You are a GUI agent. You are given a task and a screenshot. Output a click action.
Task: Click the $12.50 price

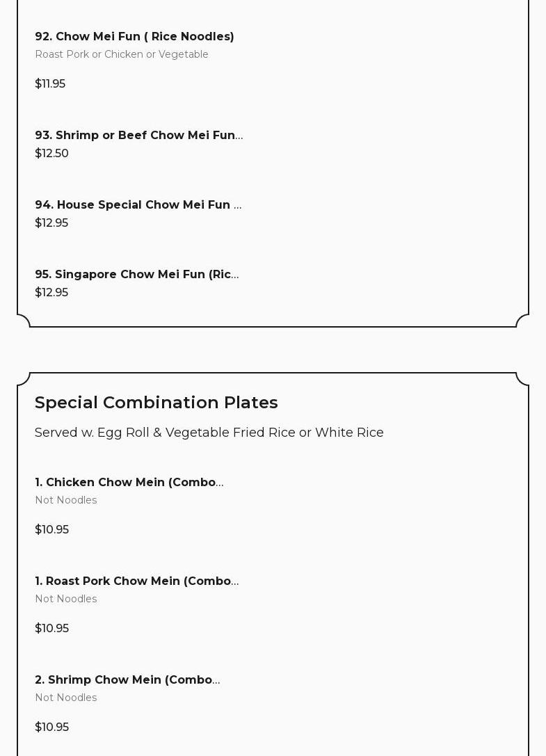[51, 153]
